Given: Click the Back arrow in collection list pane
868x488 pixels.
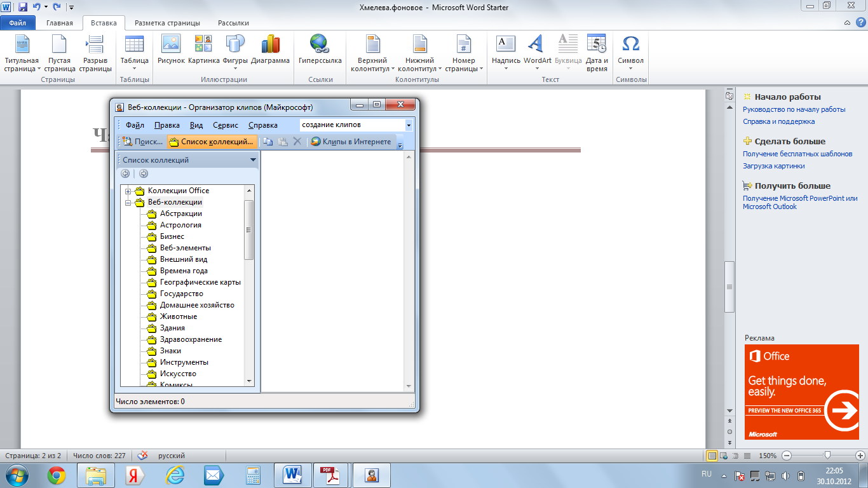Looking at the screenshot, I should coord(125,173).
